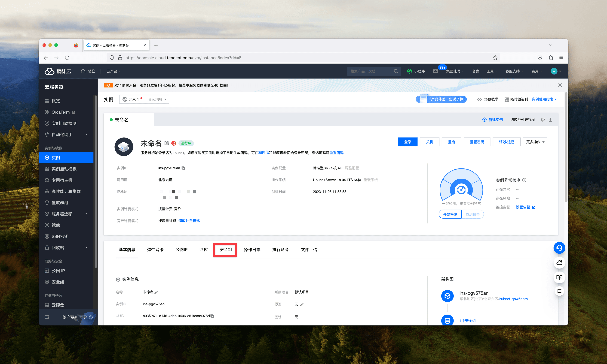
Task: Open the 监控 tab
Action: pyautogui.click(x=203, y=250)
